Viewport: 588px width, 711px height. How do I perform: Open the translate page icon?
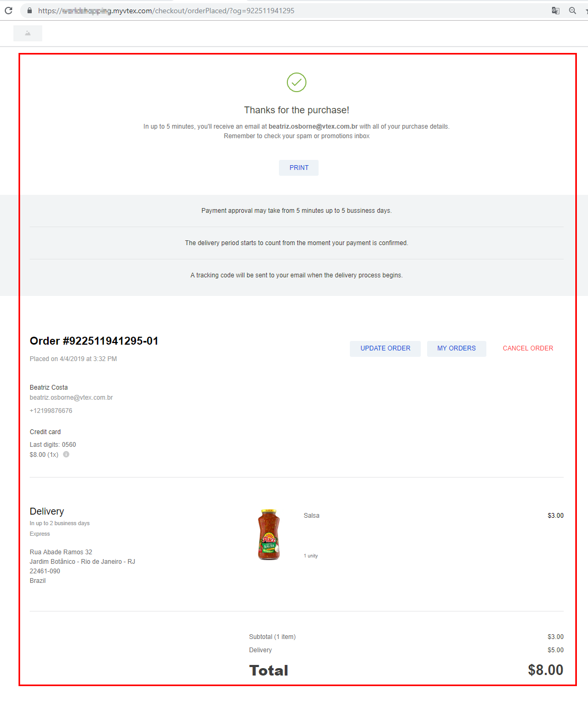click(x=556, y=11)
